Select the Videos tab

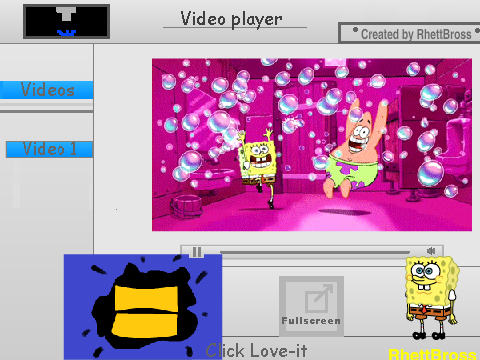(46, 90)
